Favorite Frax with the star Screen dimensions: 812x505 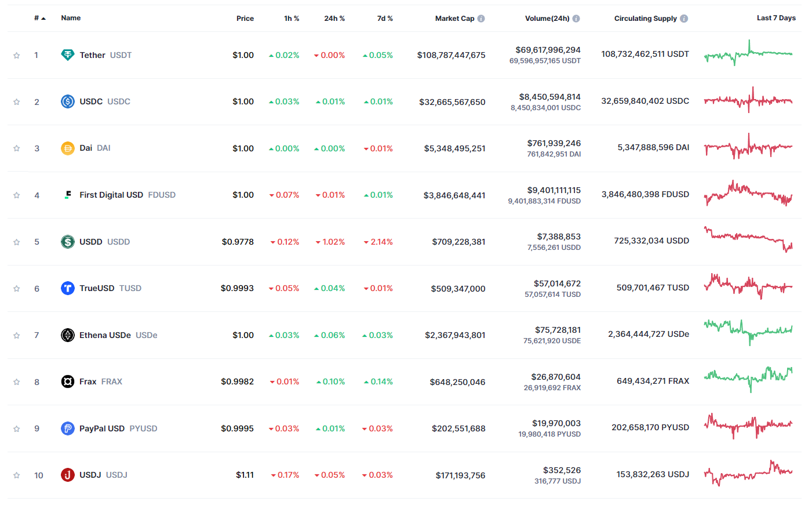pos(17,382)
